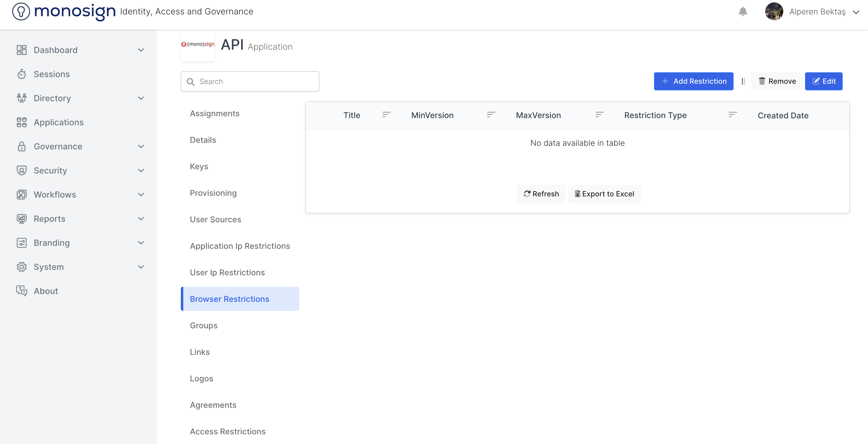This screenshot has width=868, height=444.
Task: Open the Keys tab
Action: tap(199, 166)
